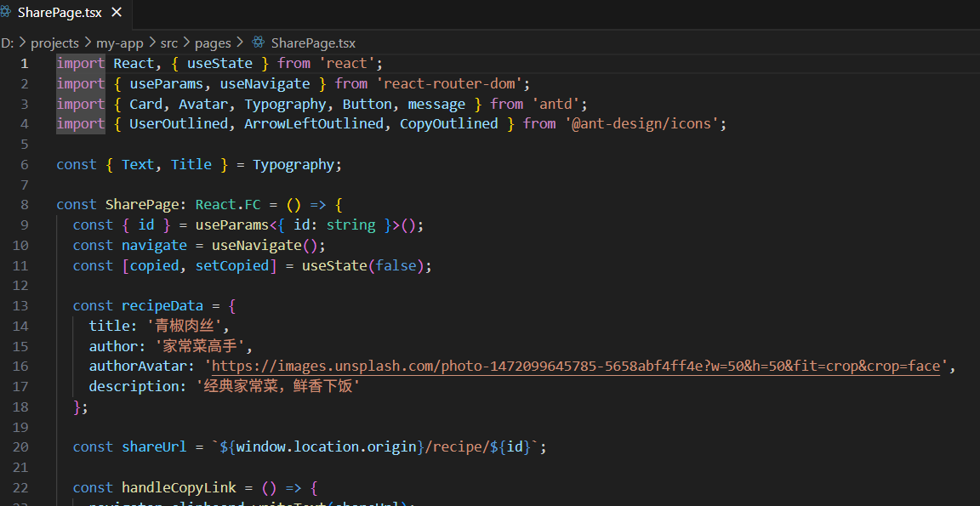The height and width of the screenshot is (506, 980).
Task: Select the SharePage.tsx editor tab
Action: click(x=66, y=13)
